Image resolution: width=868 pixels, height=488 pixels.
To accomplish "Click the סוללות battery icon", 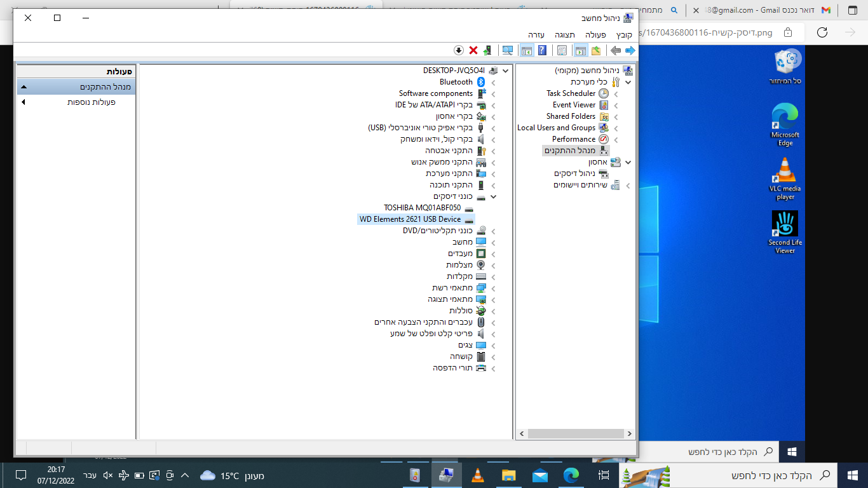I will [x=481, y=311].
